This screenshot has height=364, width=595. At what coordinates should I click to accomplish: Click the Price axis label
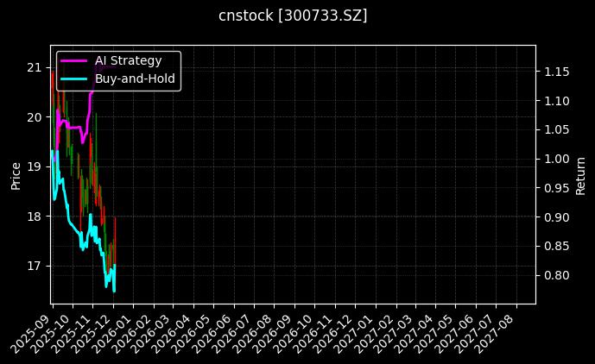tap(16, 176)
